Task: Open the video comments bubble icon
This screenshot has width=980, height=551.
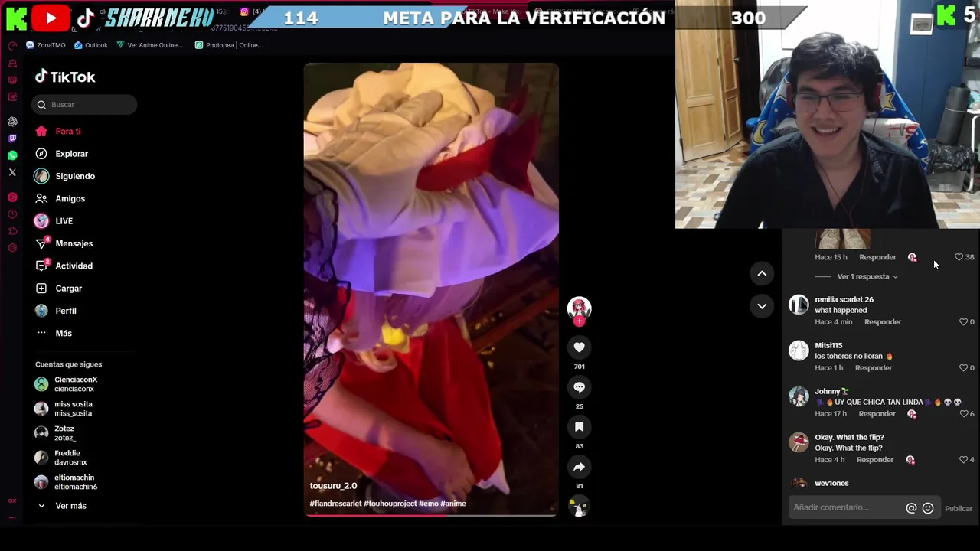Action: click(x=579, y=387)
